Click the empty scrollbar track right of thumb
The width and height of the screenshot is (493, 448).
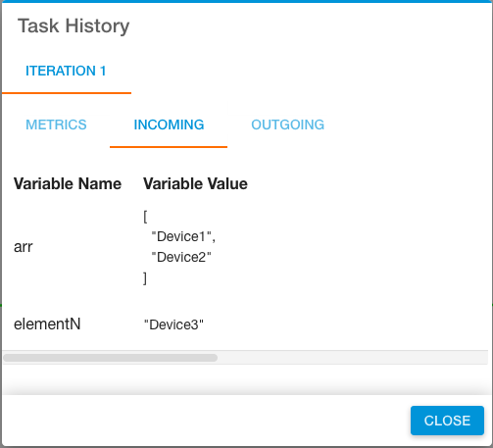[352, 358]
